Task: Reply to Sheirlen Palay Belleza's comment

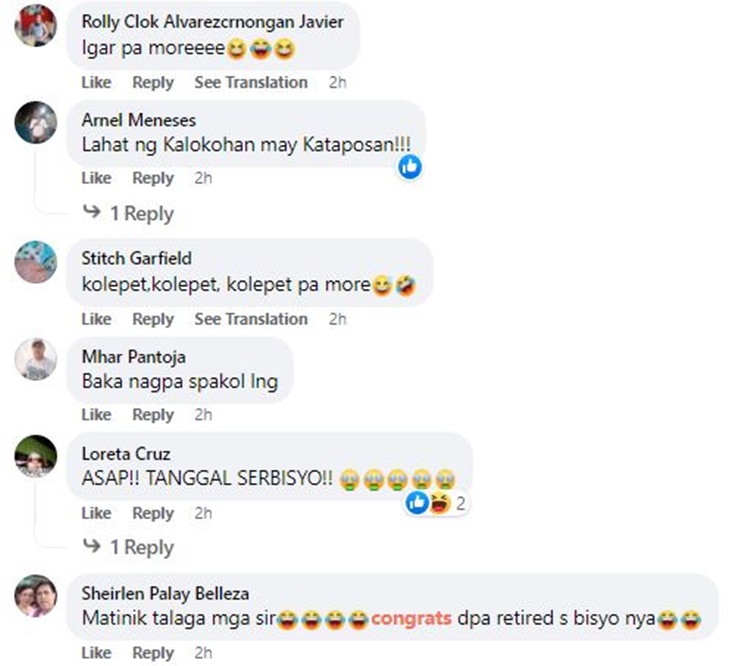Action: (153, 653)
